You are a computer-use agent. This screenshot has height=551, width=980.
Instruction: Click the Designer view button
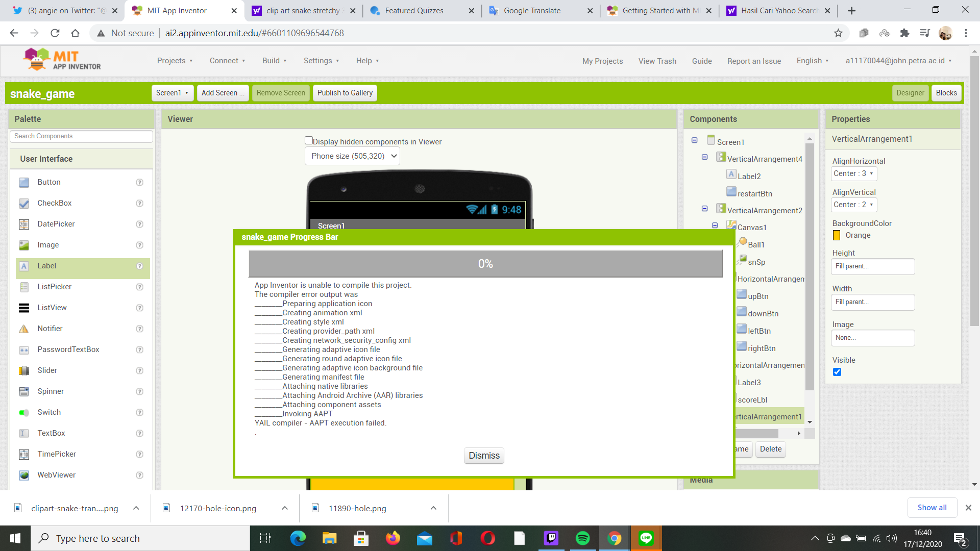tap(910, 93)
